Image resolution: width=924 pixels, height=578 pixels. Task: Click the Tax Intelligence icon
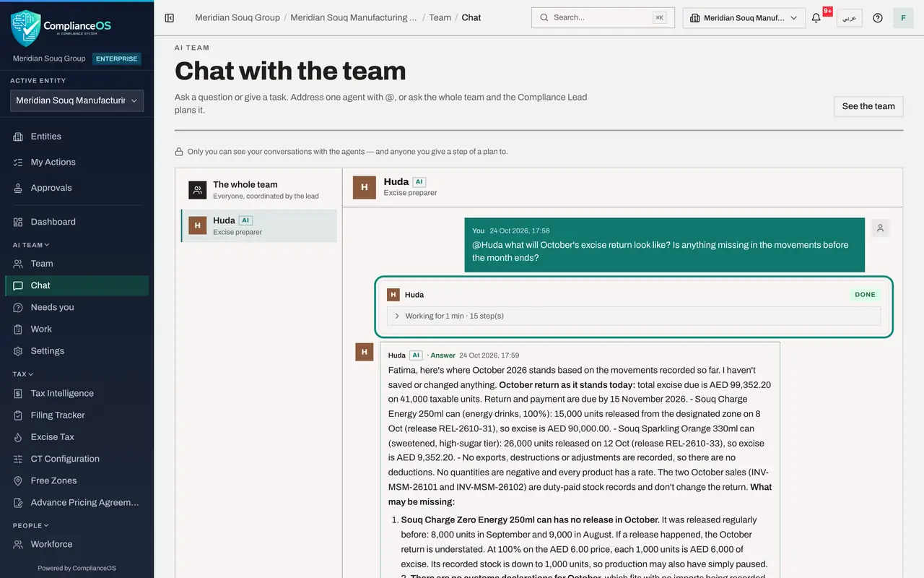click(18, 394)
